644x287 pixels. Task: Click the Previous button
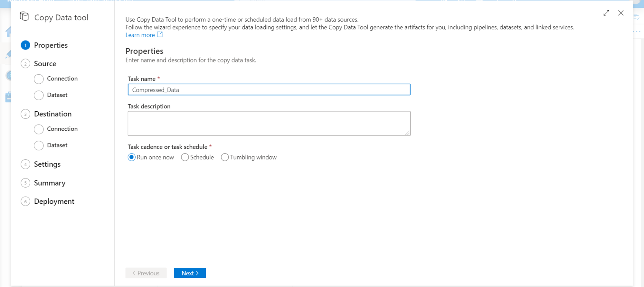[146, 273]
